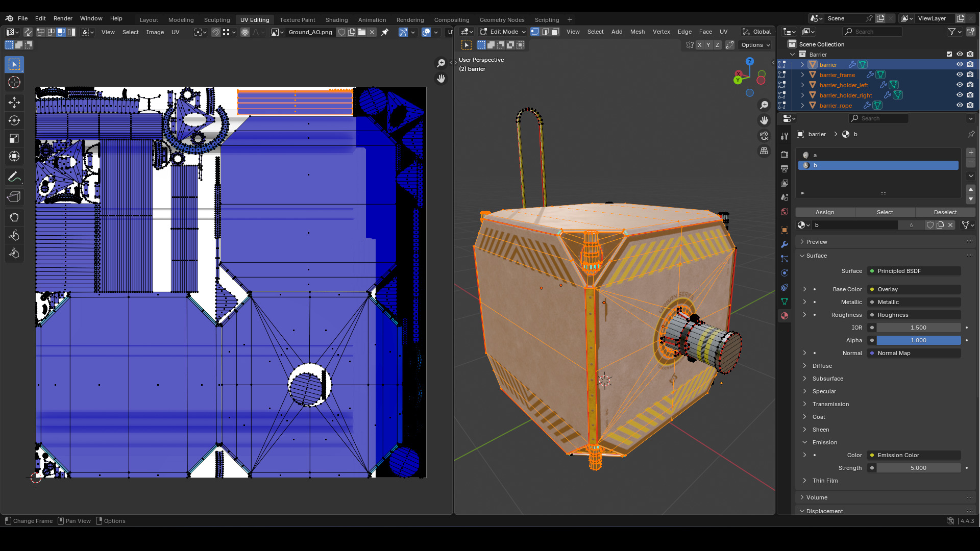The height and width of the screenshot is (551, 980).
Task: Toggle fake user shield for material b
Action: click(x=930, y=225)
